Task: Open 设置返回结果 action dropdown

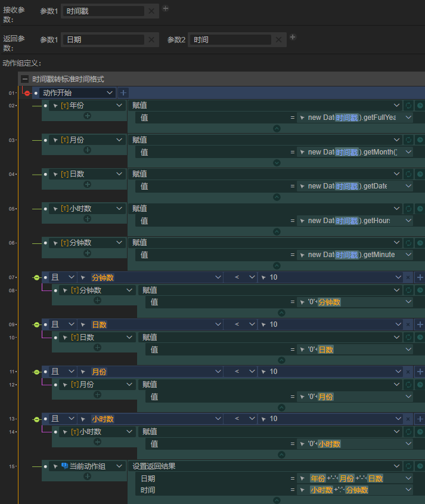Action: click(397, 466)
